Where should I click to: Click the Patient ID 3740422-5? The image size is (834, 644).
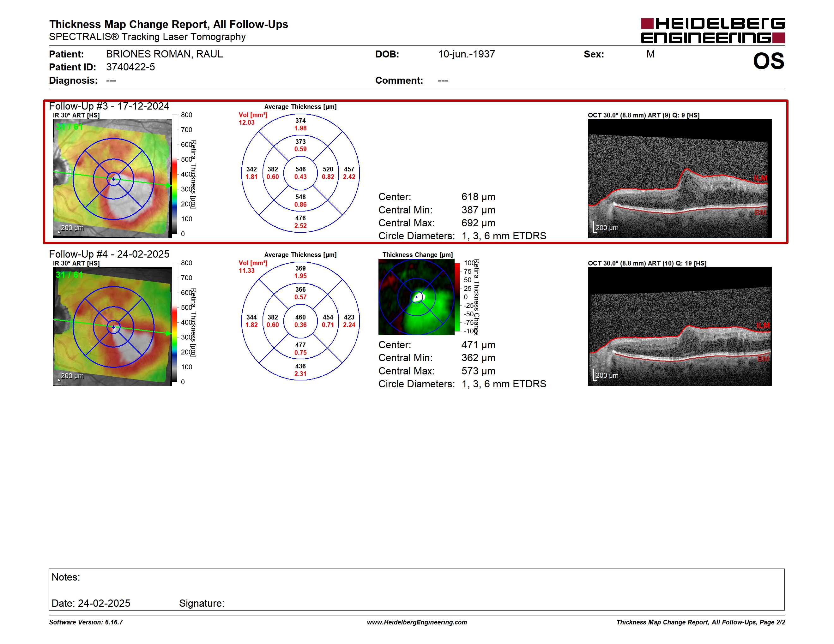pyautogui.click(x=130, y=67)
